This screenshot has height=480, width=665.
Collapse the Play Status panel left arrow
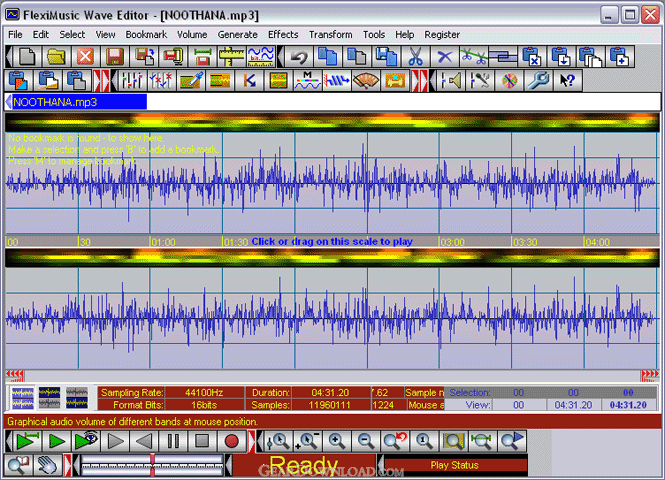pos(381,465)
